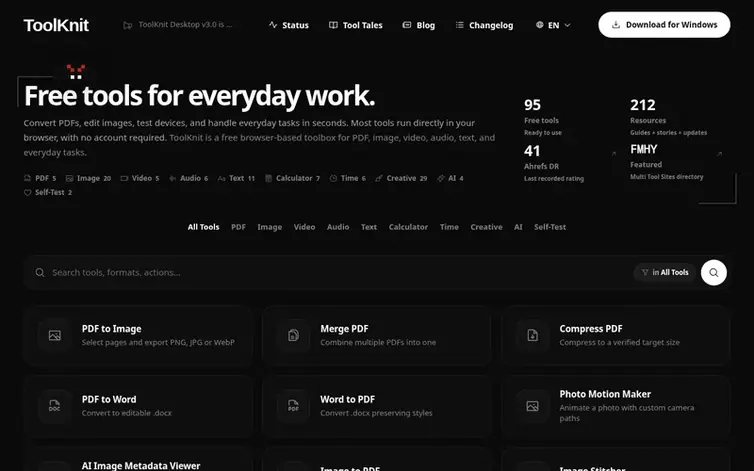The width and height of the screenshot is (754, 471).
Task: Switch to the Text tab
Action: (x=369, y=227)
